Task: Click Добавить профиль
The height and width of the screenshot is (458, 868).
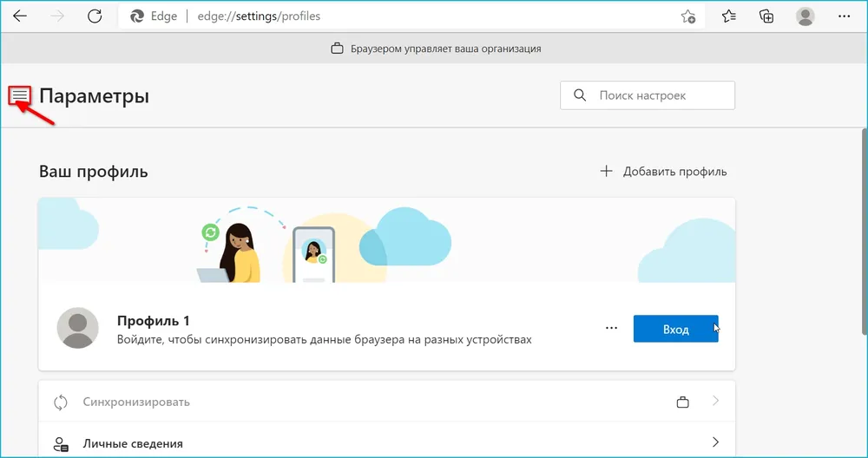Action: (664, 172)
